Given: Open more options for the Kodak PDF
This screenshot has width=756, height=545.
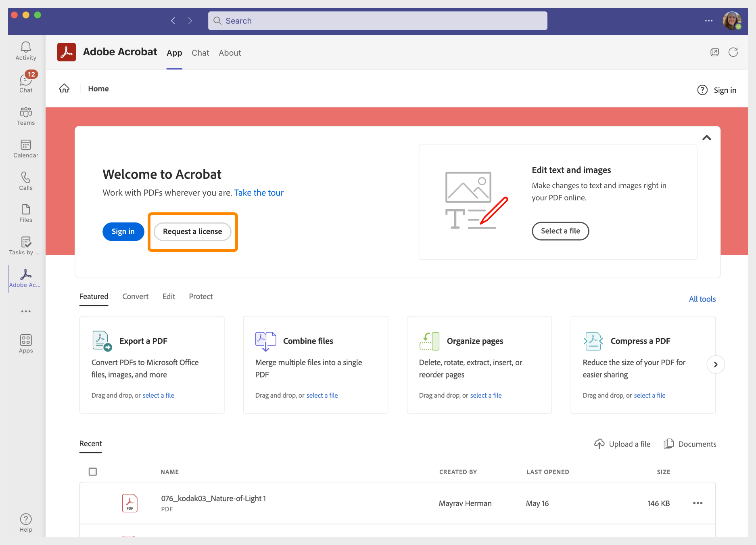Looking at the screenshot, I should (x=698, y=503).
